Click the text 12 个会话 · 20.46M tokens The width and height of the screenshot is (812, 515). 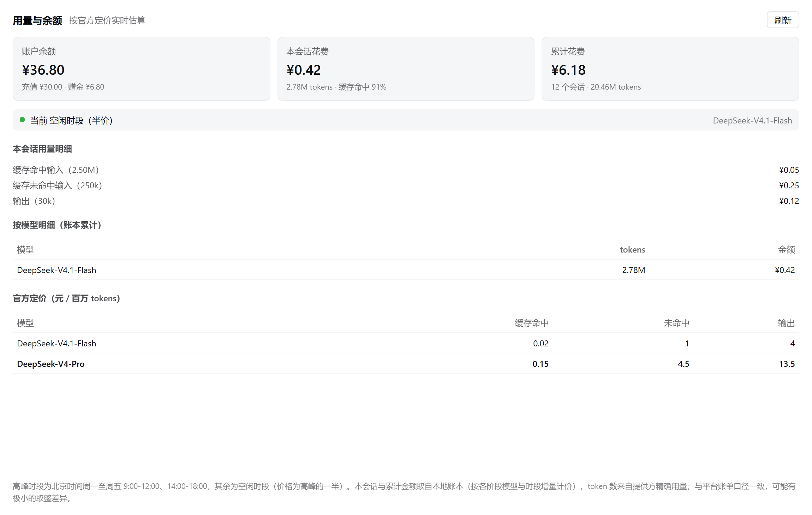pos(596,87)
